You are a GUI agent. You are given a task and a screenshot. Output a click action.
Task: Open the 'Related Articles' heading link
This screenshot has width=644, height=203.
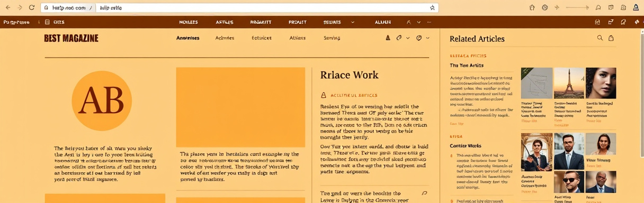477,39
